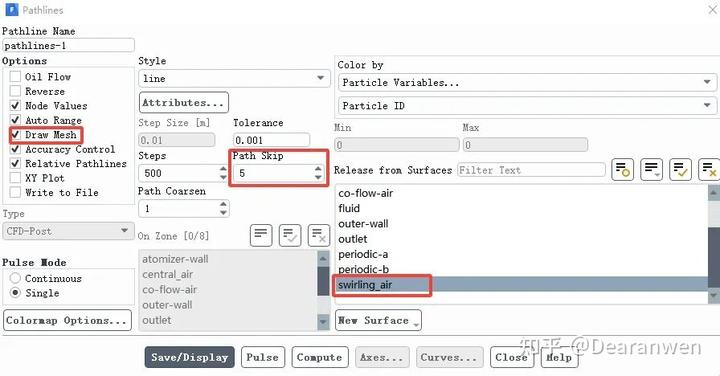Viewport: 720px width, 376px height.
Task: Deselect all surfaces using the X list icon
Action: click(x=709, y=169)
